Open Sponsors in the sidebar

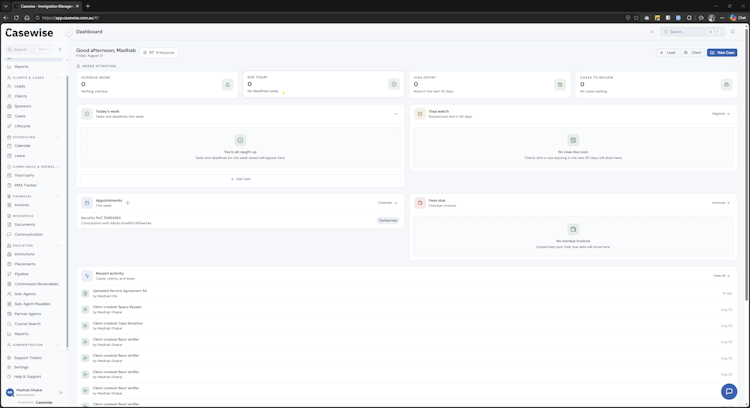[x=22, y=106]
